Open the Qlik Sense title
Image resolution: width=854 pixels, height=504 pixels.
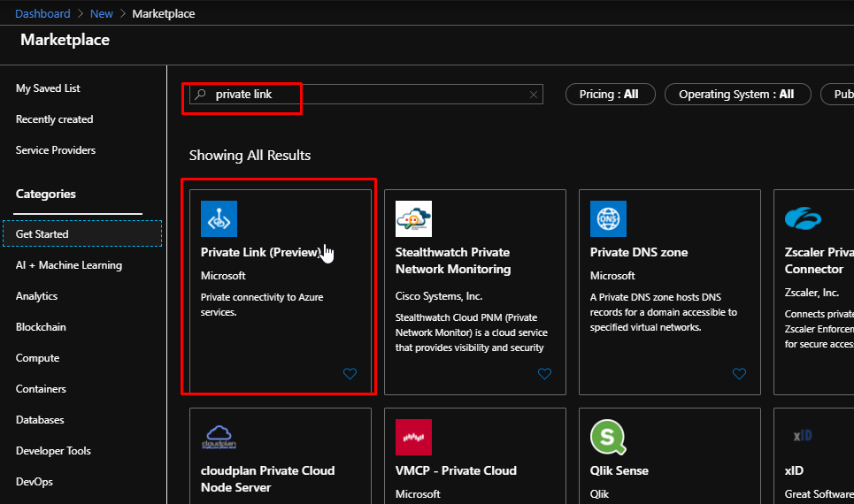tap(619, 470)
